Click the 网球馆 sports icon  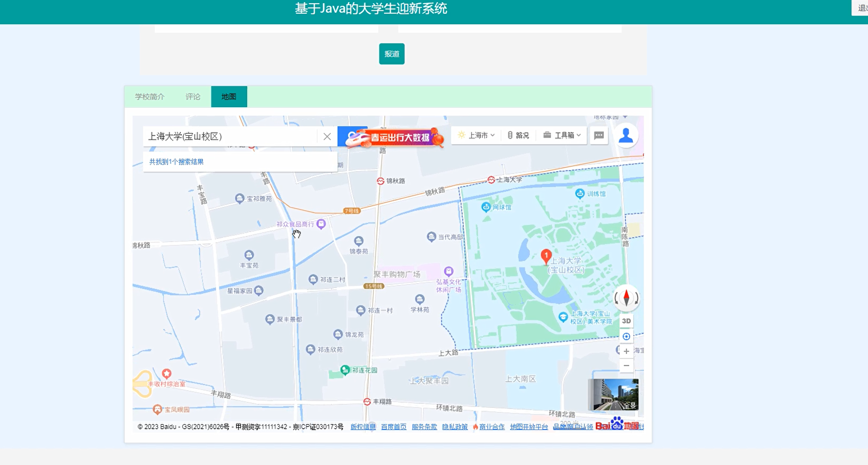coord(486,207)
